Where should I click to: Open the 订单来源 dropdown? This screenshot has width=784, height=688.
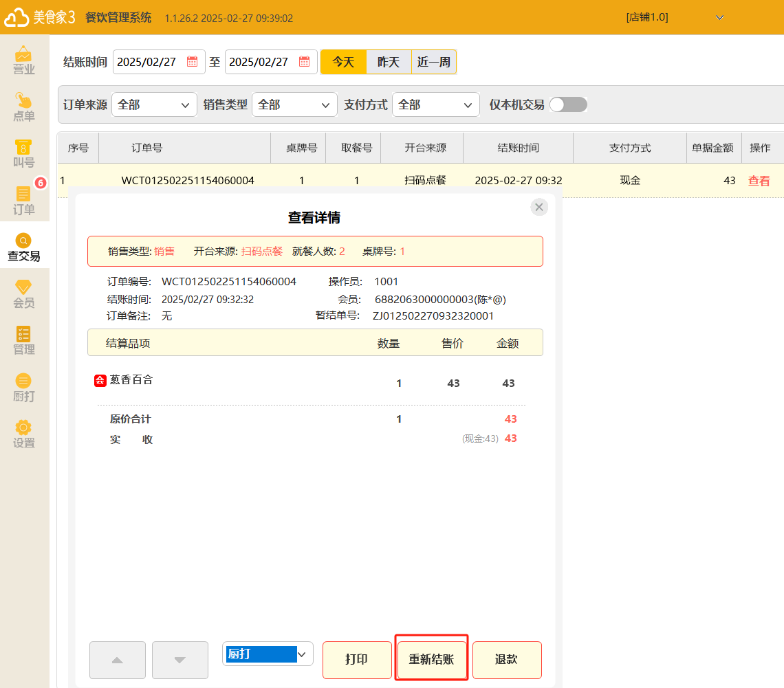(154, 104)
